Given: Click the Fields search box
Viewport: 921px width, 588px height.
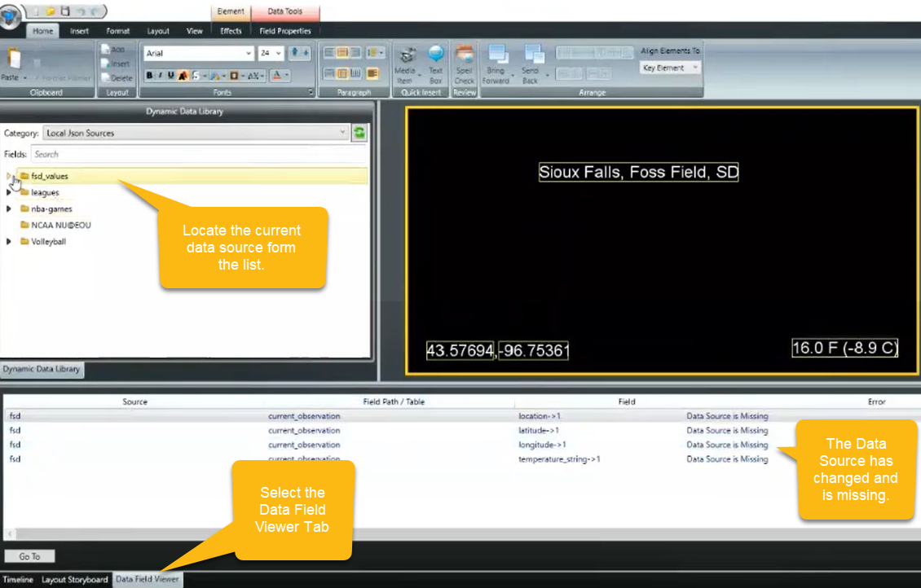Looking at the screenshot, I should [x=196, y=154].
